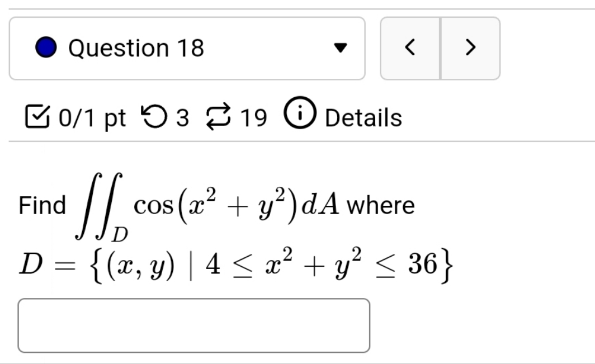Image resolution: width=595 pixels, height=364 pixels.
Task: Open the info circle icon before Details
Action: coord(300,117)
